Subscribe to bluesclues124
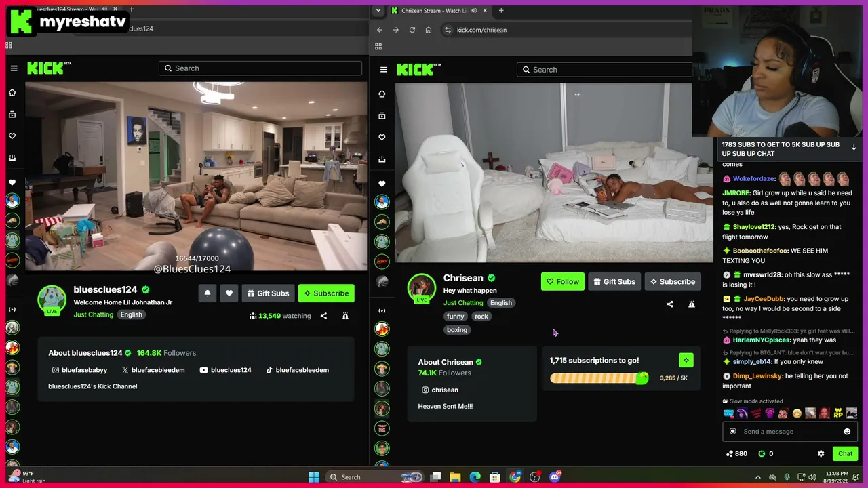 point(326,293)
